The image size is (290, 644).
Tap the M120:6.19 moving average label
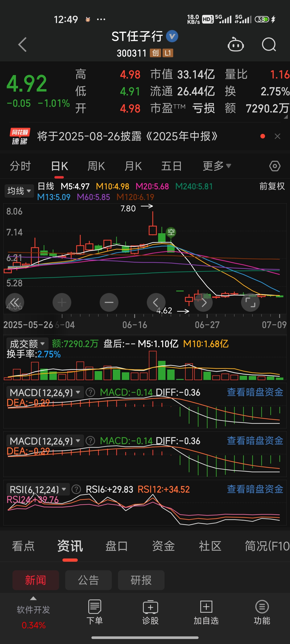point(135,197)
